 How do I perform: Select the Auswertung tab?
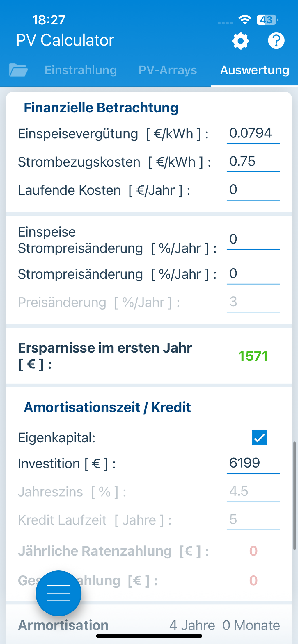[x=255, y=70]
